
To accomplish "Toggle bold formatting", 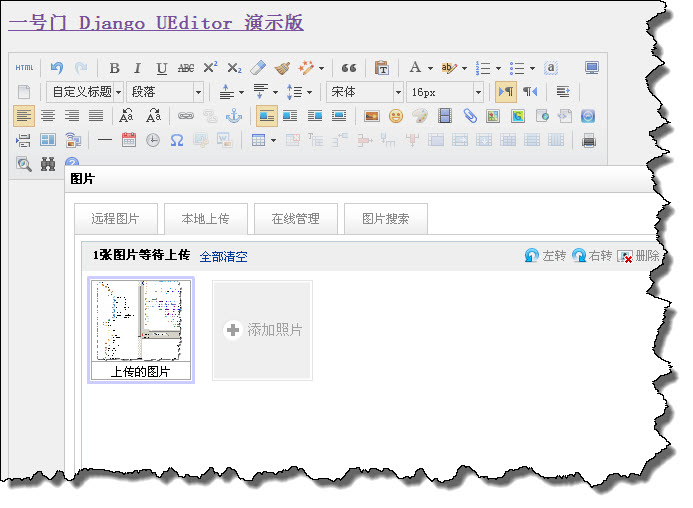I will coord(114,68).
